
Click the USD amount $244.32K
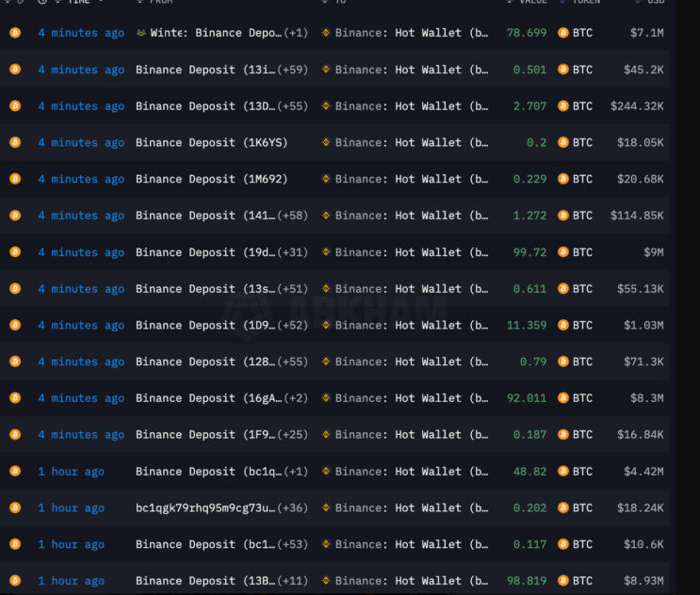[x=637, y=106]
